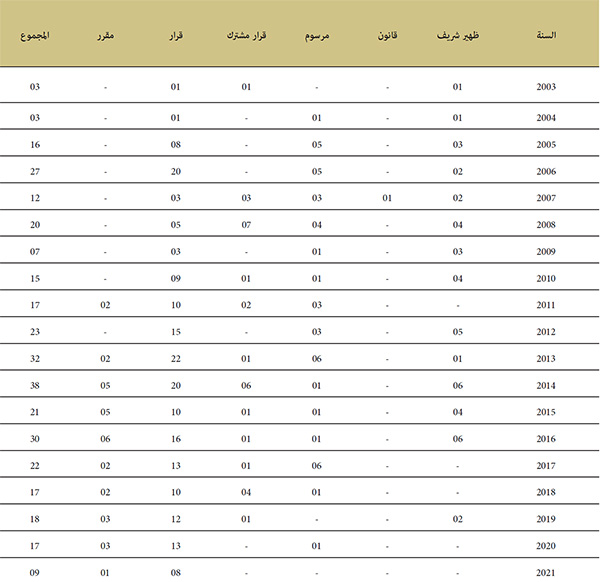Click total 09 in 2021 row

coord(35,573)
